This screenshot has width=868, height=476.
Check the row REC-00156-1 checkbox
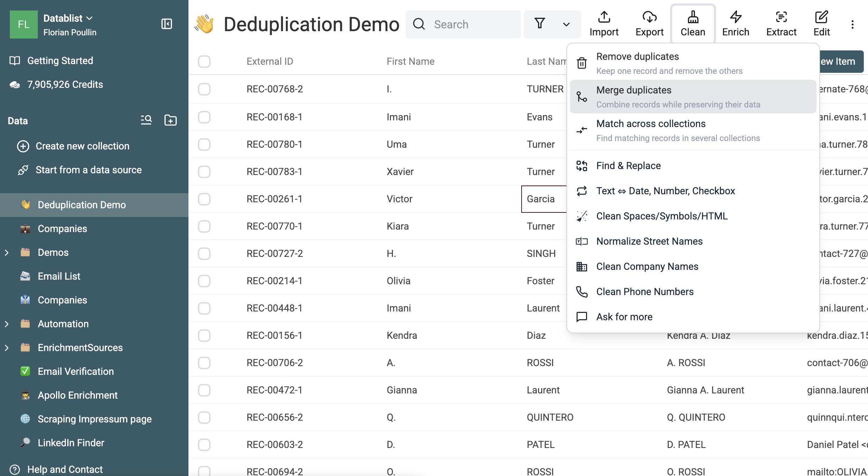click(204, 335)
